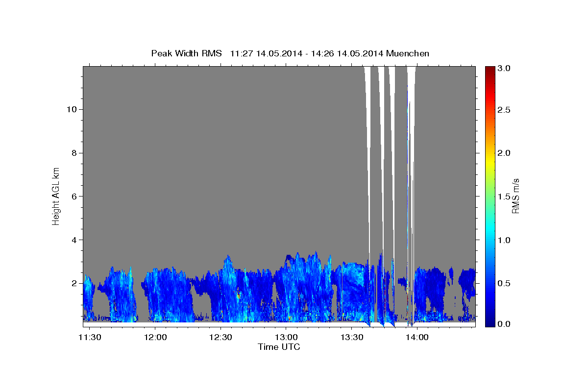Screen dimensions: 588x392
Task: Click the 12:30 time tick label
Action: click(220, 337)
